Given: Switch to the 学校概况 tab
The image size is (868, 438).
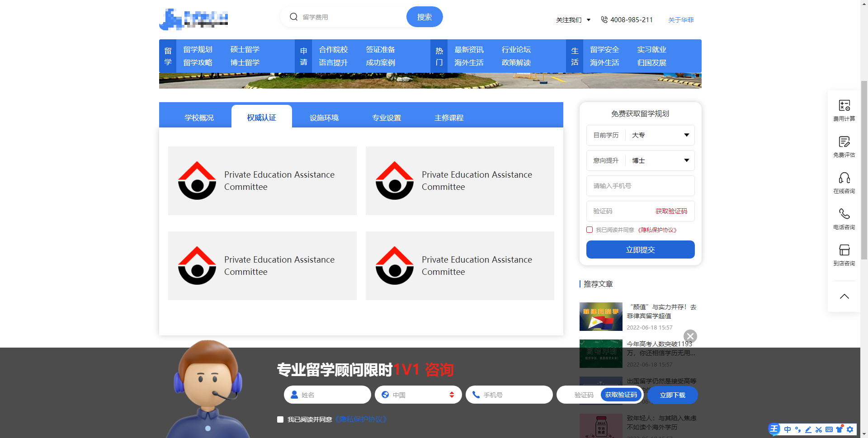Looking at the screenshot, I should [x=199, y=118].
